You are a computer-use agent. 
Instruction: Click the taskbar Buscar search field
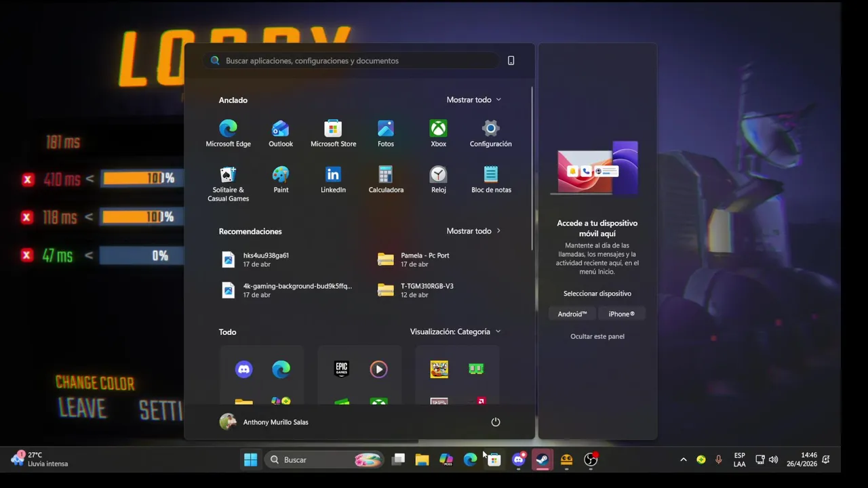point(324,460)
